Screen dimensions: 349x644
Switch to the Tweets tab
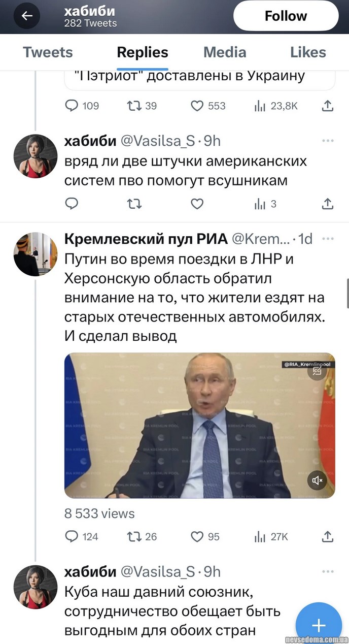tap(48, 52)
